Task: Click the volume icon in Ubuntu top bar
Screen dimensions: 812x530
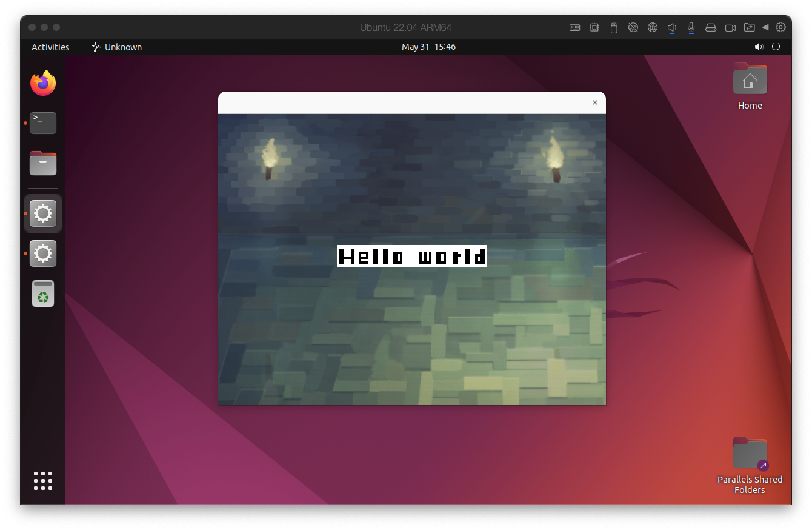Action: pyautogui.click(x=759, y=47)
